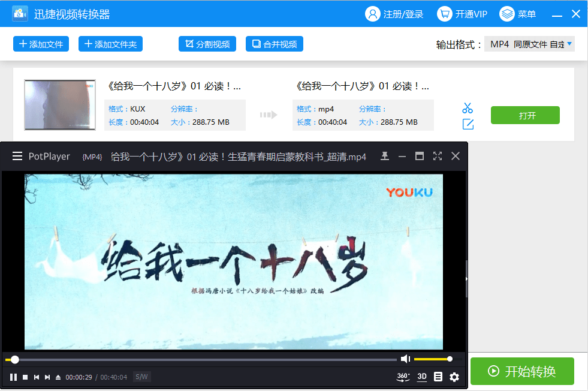Click the source file title 《给我一个十八岁》
Viewport: 588px width, 391px height.
pyautogui.click(x=174, y=86)
